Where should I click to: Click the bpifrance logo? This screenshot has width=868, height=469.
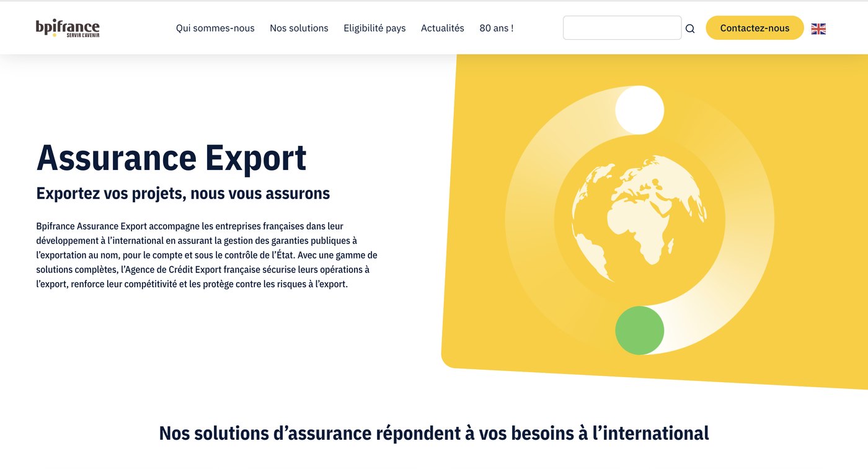click(68, 28)
